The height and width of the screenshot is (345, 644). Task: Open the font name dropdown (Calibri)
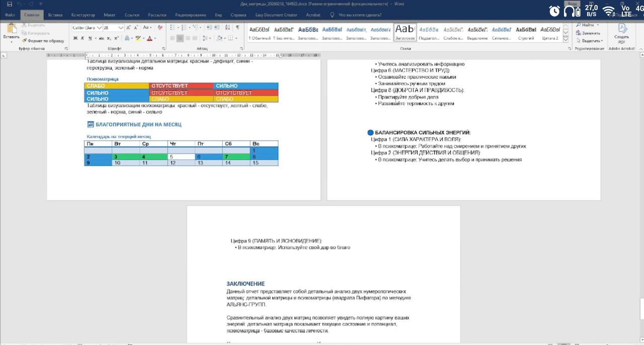pos(99,28)
